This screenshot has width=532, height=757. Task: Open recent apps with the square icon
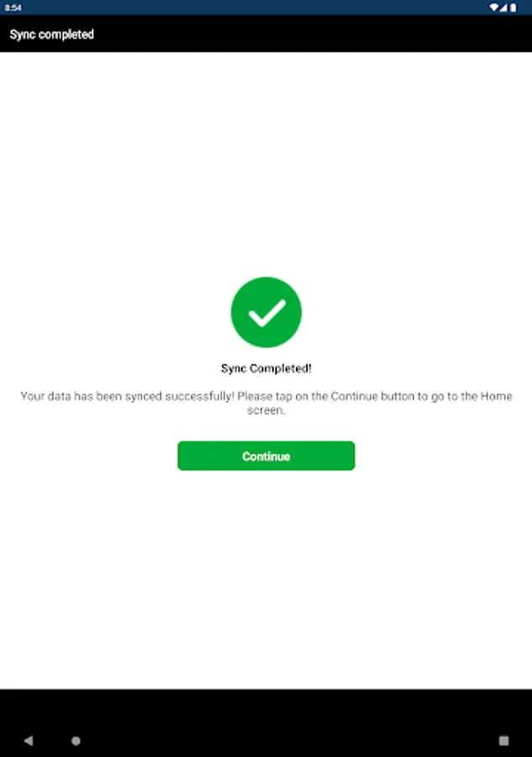coord(503,740)
